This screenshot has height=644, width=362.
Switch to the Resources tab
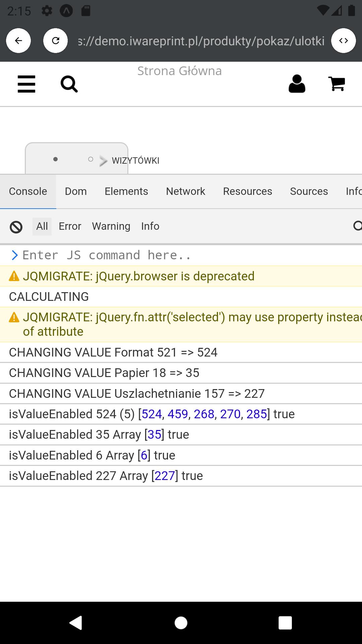click(248, 191)
